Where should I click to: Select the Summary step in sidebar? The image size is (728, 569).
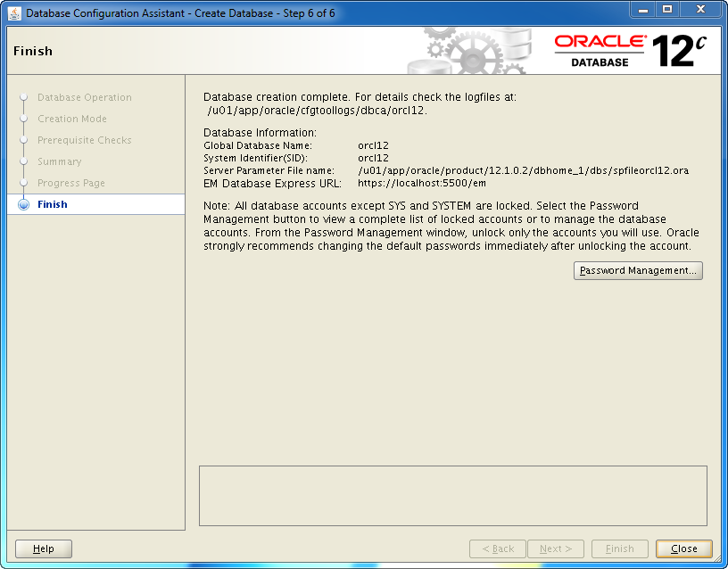point(60,161)
